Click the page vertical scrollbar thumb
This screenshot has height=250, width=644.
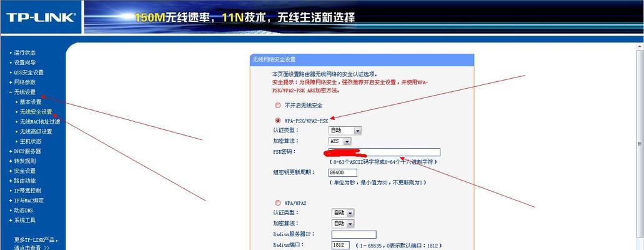coord(639,144)
